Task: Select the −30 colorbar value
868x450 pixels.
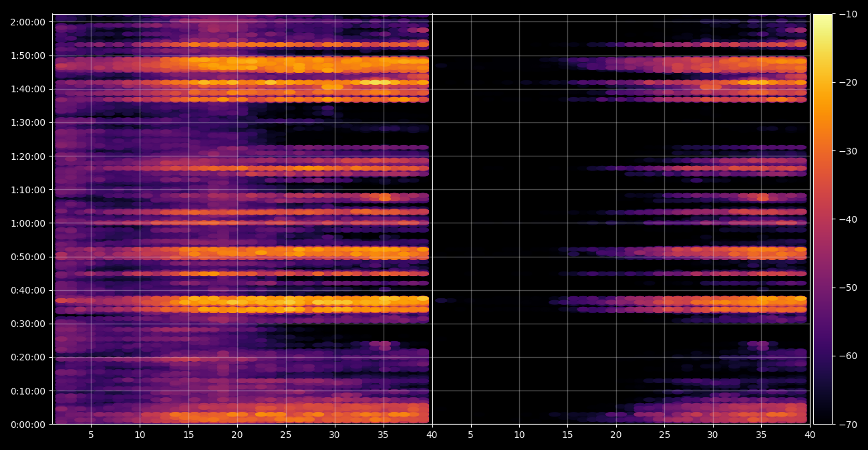Action: (848, 150)
